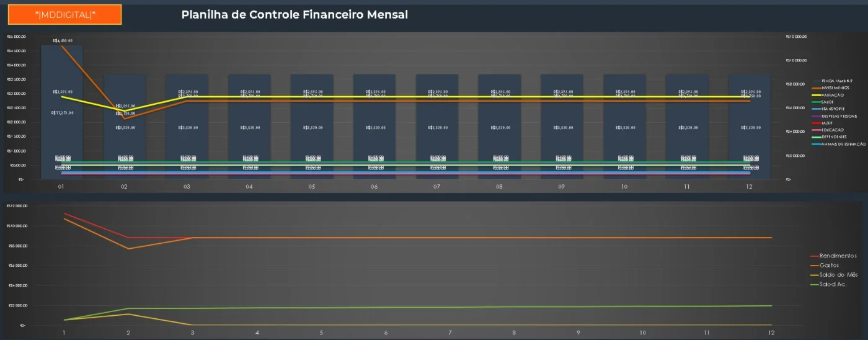Select the month 03 bar in upper chart
The width and height of the screenshot is (868, 340).
pyautogui.click(x=187, y=127)
